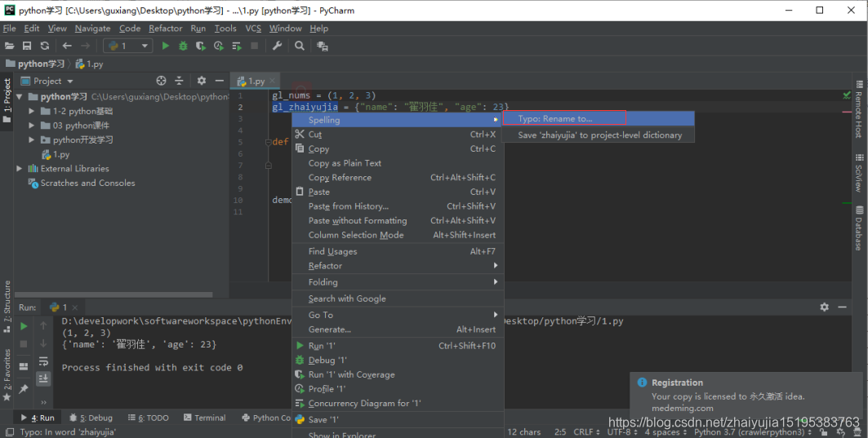This screenshot has width=868, height=438.
Task: Open the VCS menu in menu bar
Action: point(253,29)
